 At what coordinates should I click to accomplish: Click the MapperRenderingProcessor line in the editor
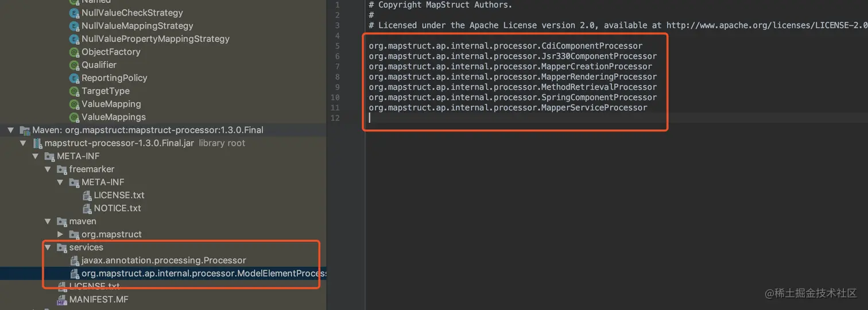pyautogui.click(x=513, y=77)
